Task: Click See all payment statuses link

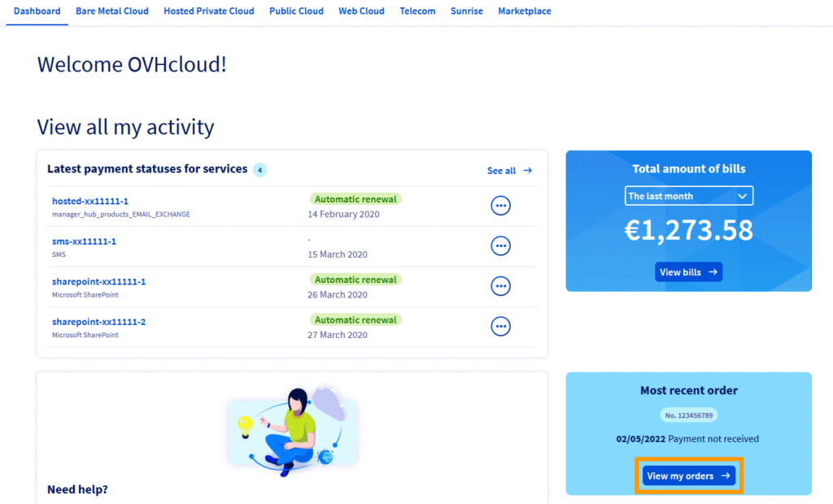Action: point(509,171)
